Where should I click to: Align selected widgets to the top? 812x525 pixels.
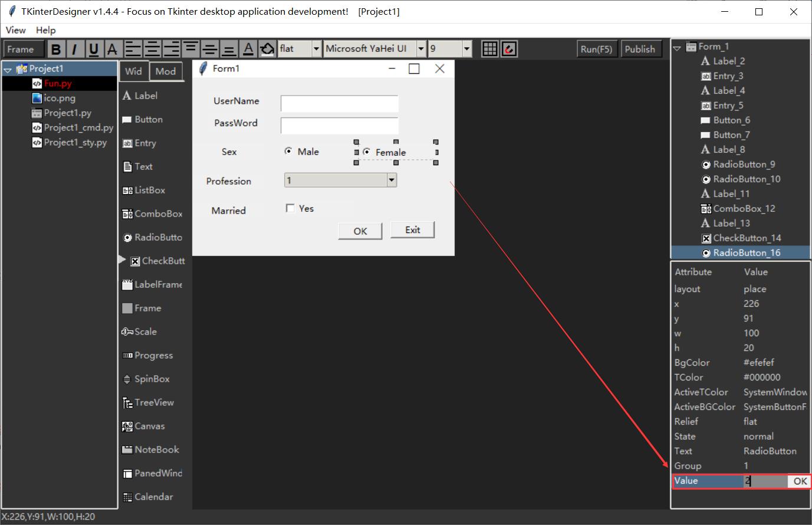[x=190, y=49]
